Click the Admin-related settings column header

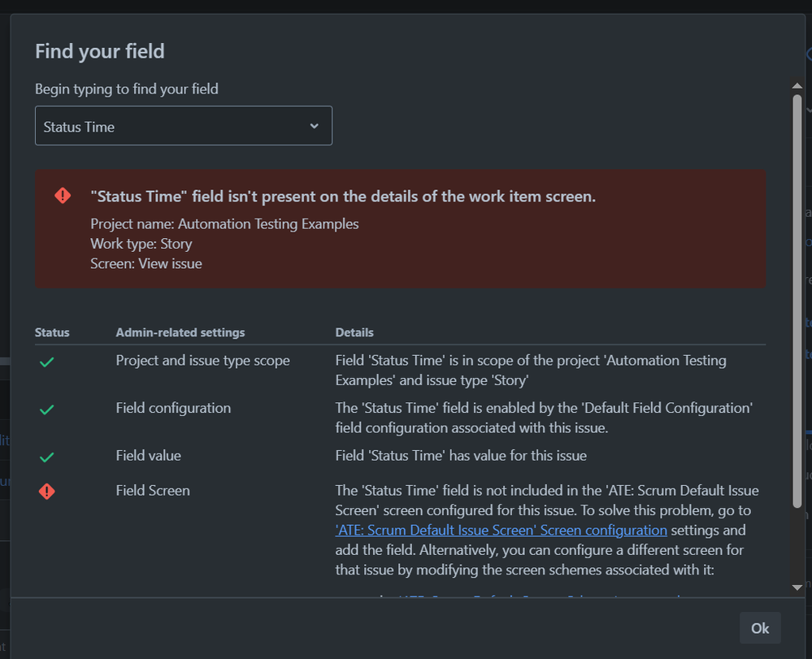coord(180,332)
